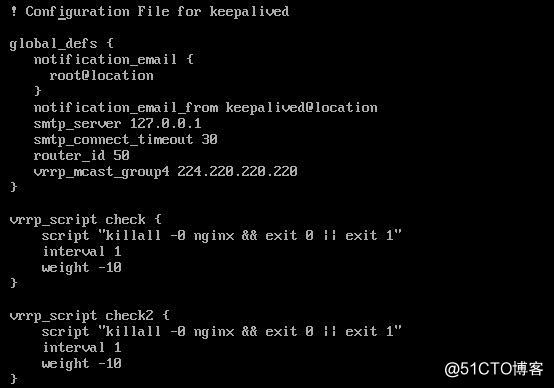Click the 'vrrp_script check {' line

point(86,220)
